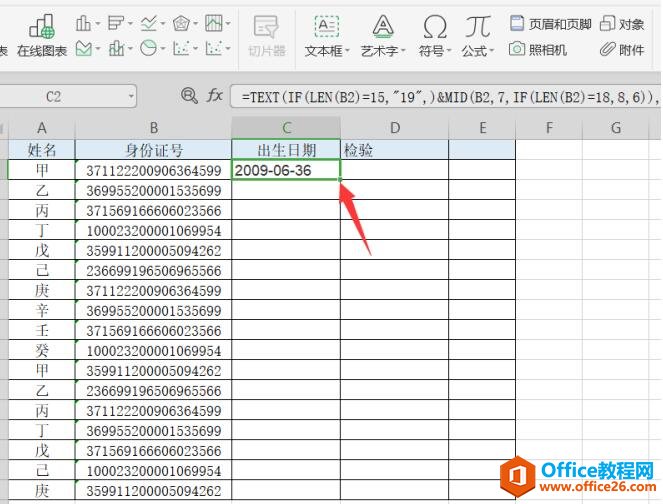Open the 符号 dropdown arrow

click(449, 51)
